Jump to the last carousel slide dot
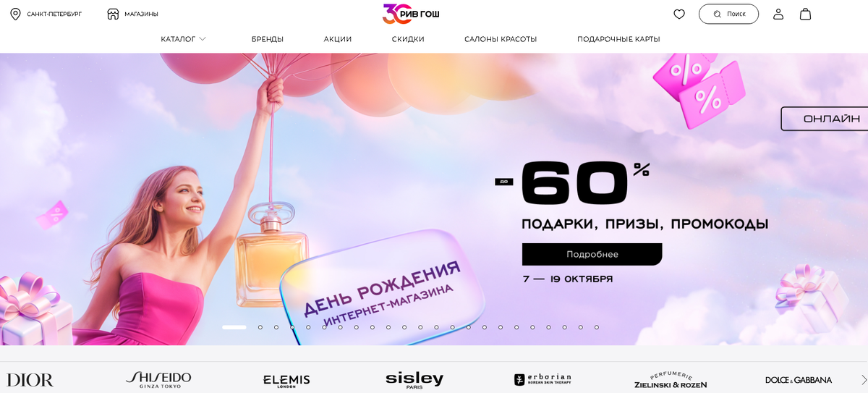Screen dimensions: 868x393 point(597,327)
